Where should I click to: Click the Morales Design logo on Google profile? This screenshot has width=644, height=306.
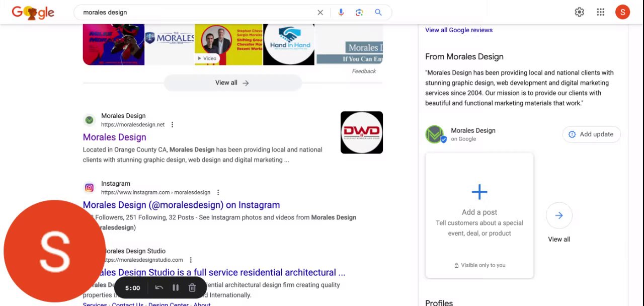click(x=435, y=134)
